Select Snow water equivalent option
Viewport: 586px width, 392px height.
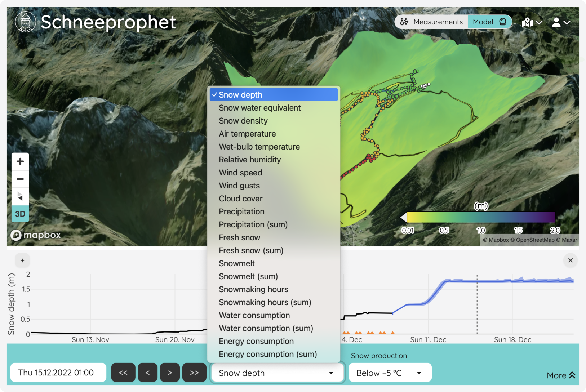click(274, 108)
